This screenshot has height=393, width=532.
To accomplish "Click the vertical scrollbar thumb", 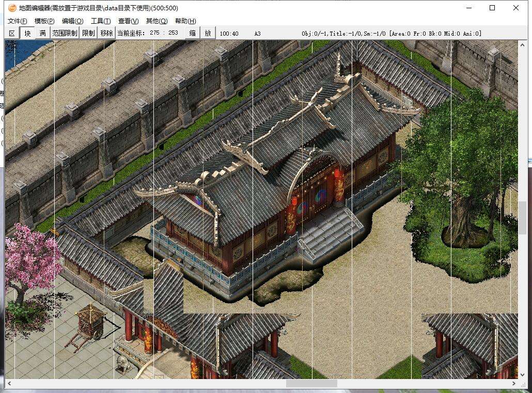I will click(522, 217).
